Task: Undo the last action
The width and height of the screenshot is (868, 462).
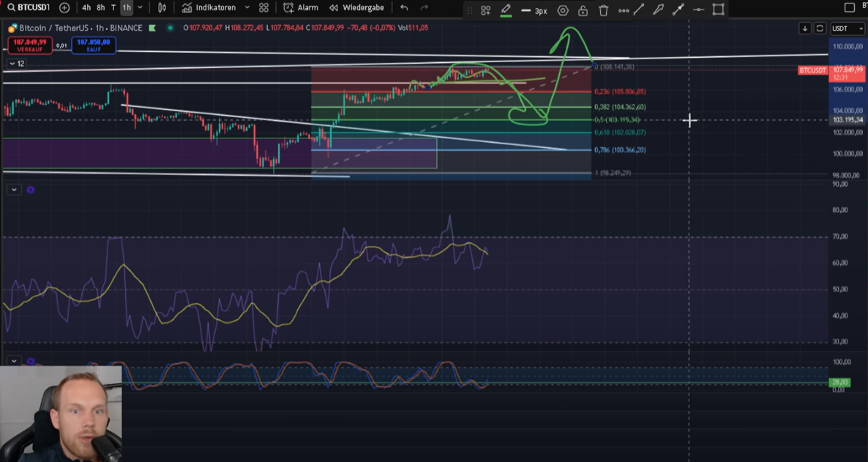Action: click(404, 8)
